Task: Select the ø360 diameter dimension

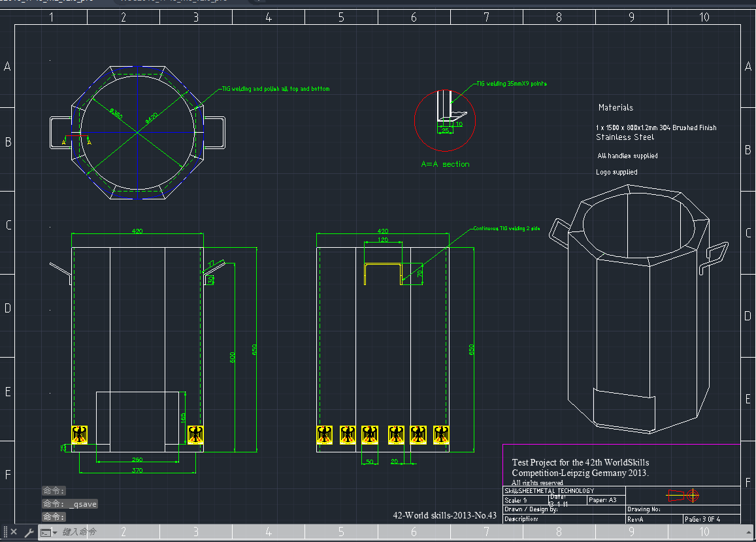Action: [x=116, y=114]
